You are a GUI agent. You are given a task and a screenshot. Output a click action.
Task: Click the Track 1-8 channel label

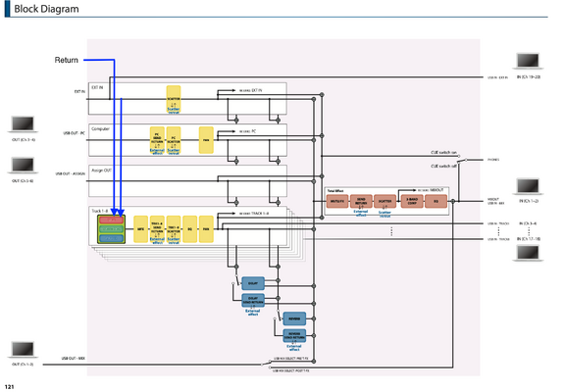(x=100, y=211)
